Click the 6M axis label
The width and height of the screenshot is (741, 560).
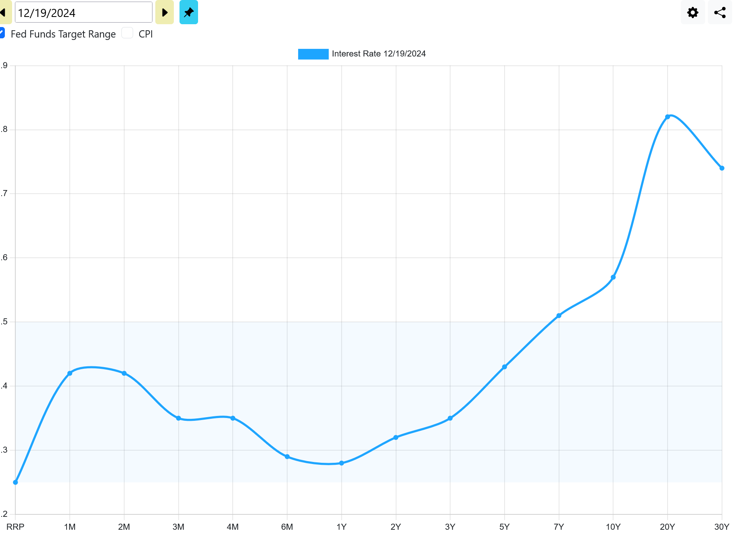coord(287,527)
